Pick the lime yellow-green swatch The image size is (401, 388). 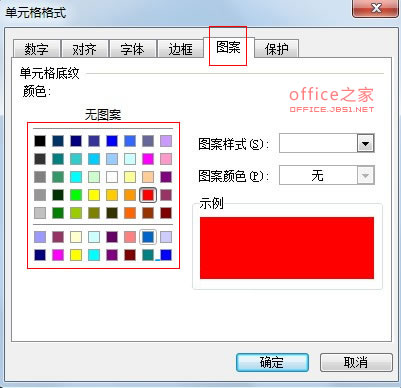click(76, 213)
